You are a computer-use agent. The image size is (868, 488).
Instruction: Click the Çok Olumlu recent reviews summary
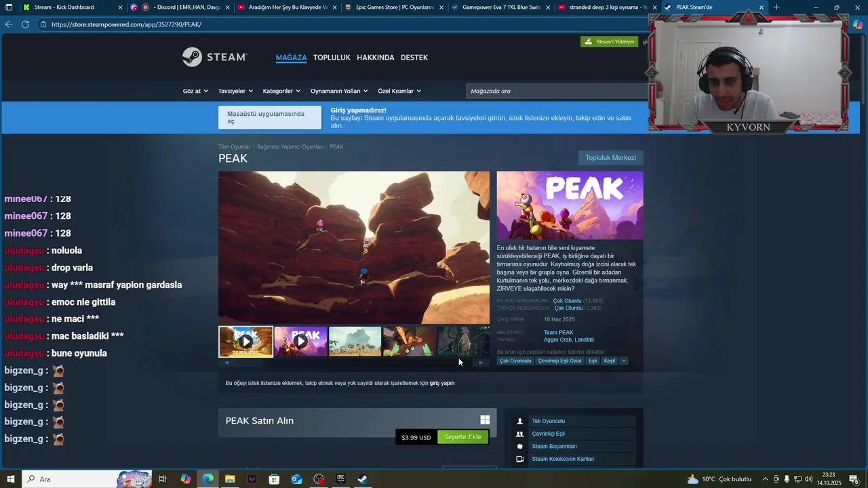567,300
